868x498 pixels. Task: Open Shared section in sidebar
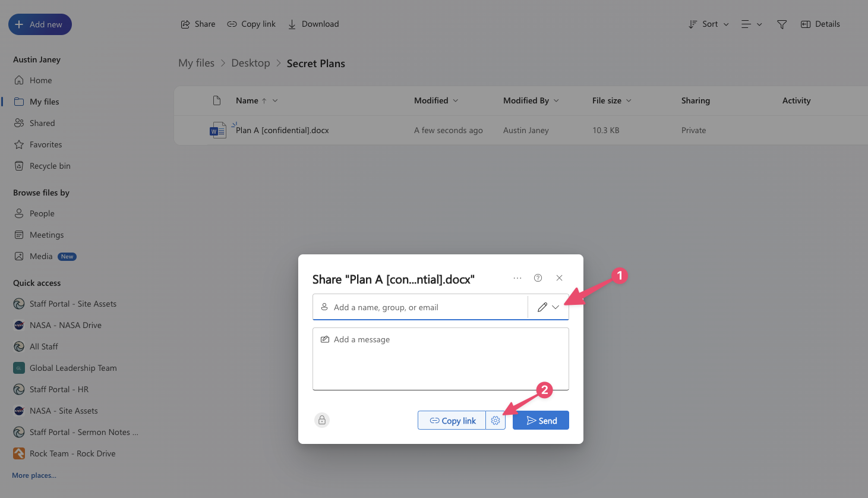point(42,123)
